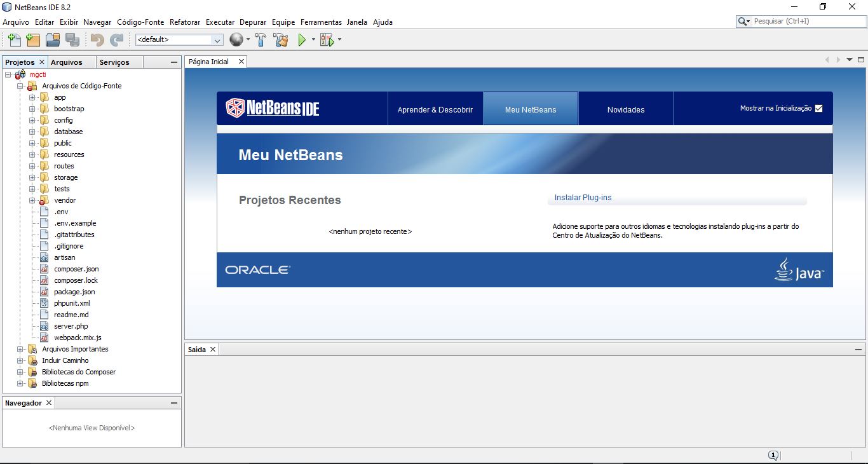Expand the Arquivos Importantes node
Viewport: 868px width, 464px height.
click(20, 349)
